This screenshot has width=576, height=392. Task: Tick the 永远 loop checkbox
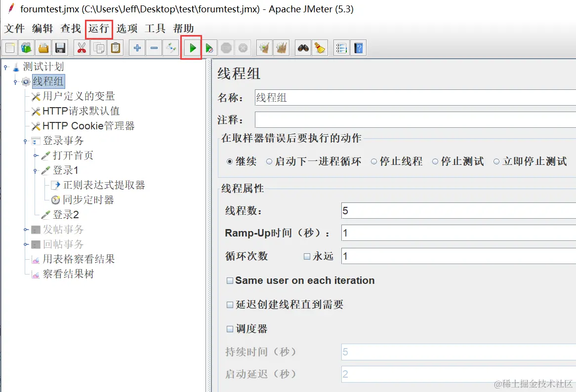point(307,257)
